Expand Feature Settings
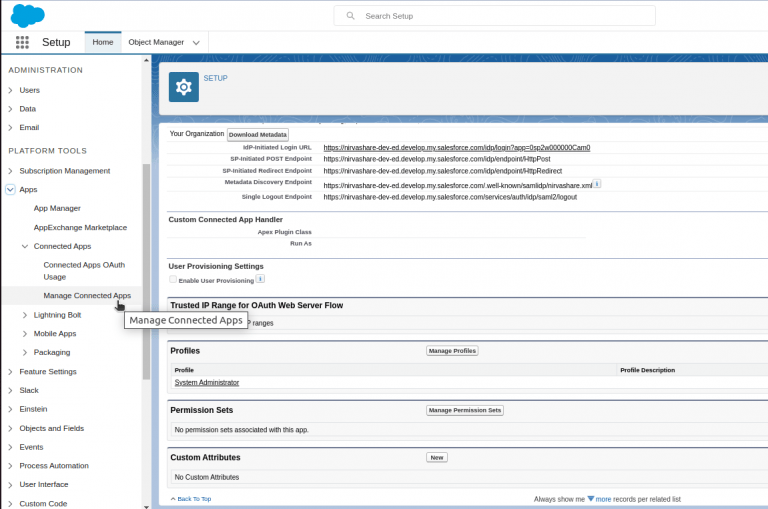 (10, 372)
